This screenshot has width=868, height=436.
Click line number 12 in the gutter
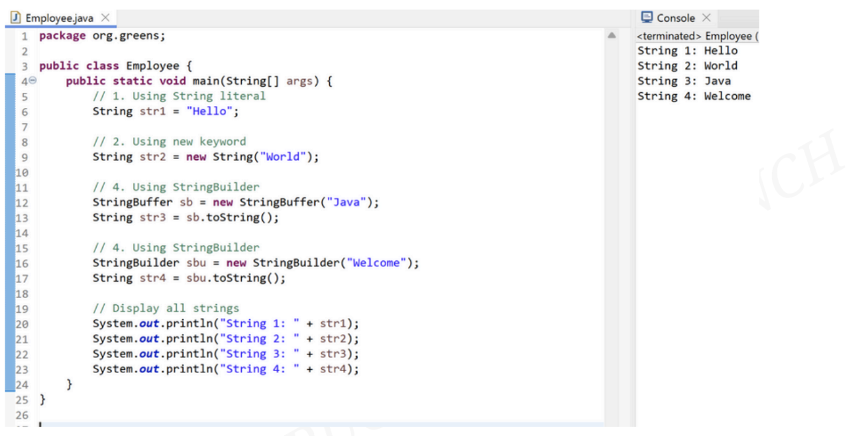click(x=21, y=203)
